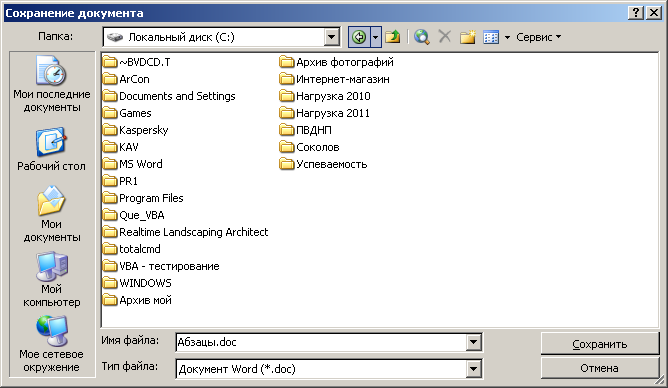This screenshot has width=668, height=388.
Task: Click the Отмена button
Action: [x=600, y=368]
